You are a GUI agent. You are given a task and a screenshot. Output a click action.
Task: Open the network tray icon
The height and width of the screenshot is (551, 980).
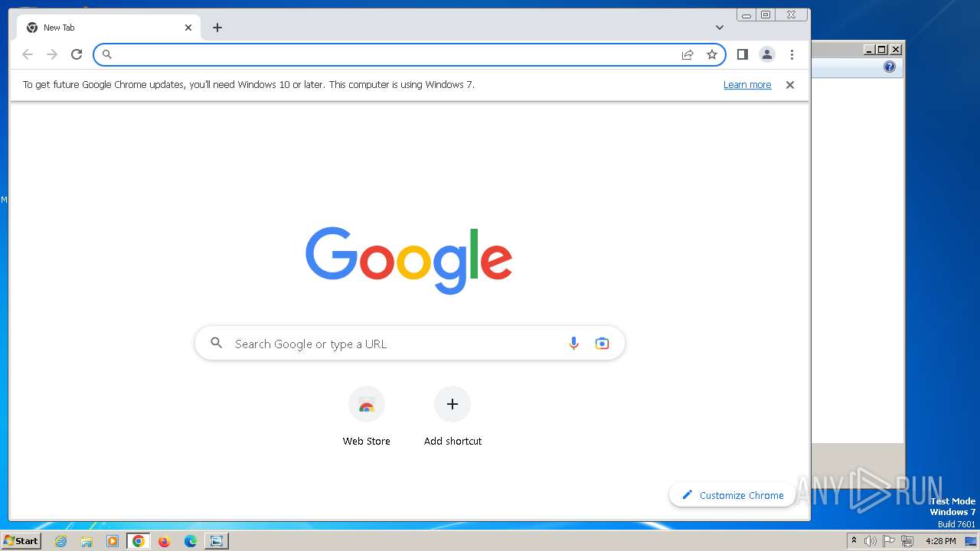tap(907, 541)
